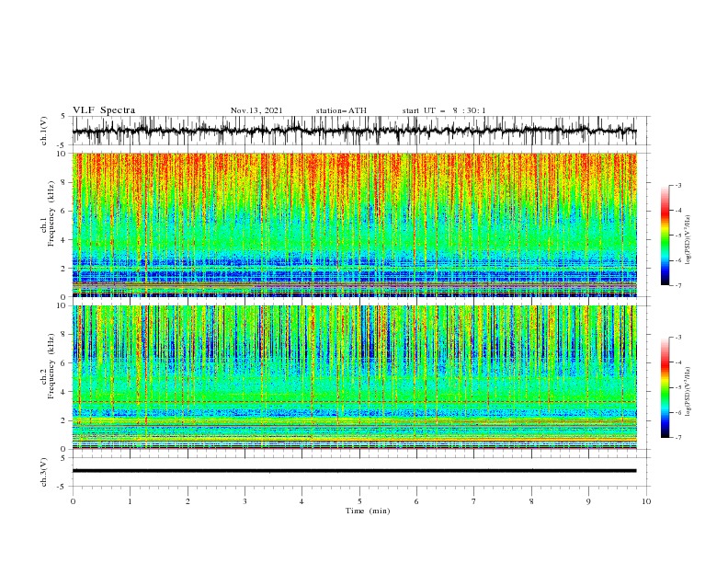Click the "-3" tick on ch.2 colorbar
This screenshot has width=728, height=563.
pyautogui.click(x=678, y=338)
